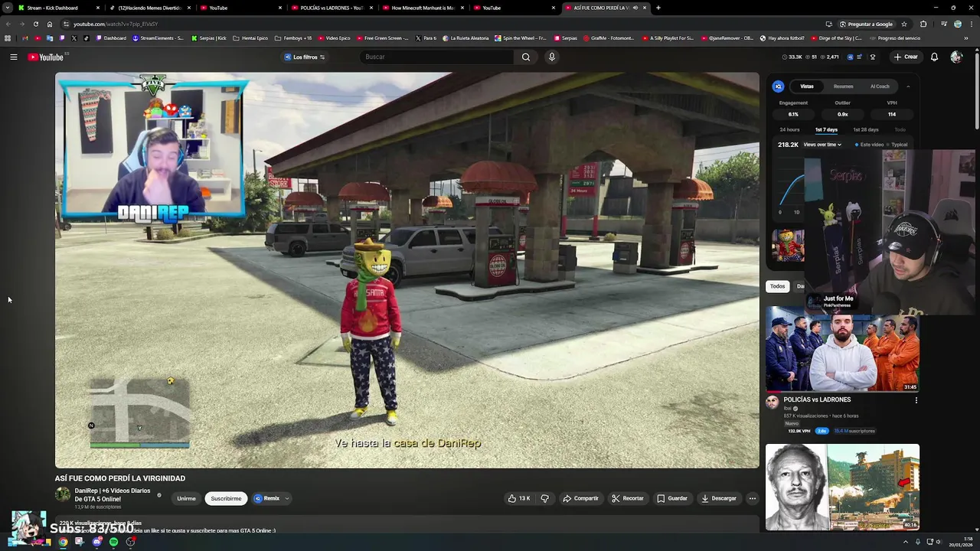Go to the YouTube home logo
Image resolution: width=980 pixels, height=551 pixels.
[46, 57]
